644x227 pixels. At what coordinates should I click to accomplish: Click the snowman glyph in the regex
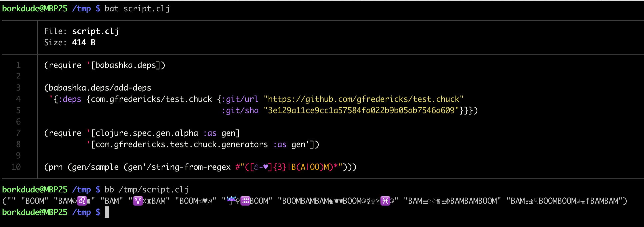[256, 167]
